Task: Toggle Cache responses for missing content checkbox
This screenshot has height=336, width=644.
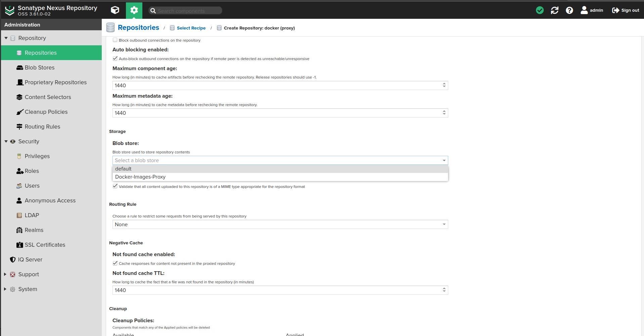Action: (x=115, y=263)
